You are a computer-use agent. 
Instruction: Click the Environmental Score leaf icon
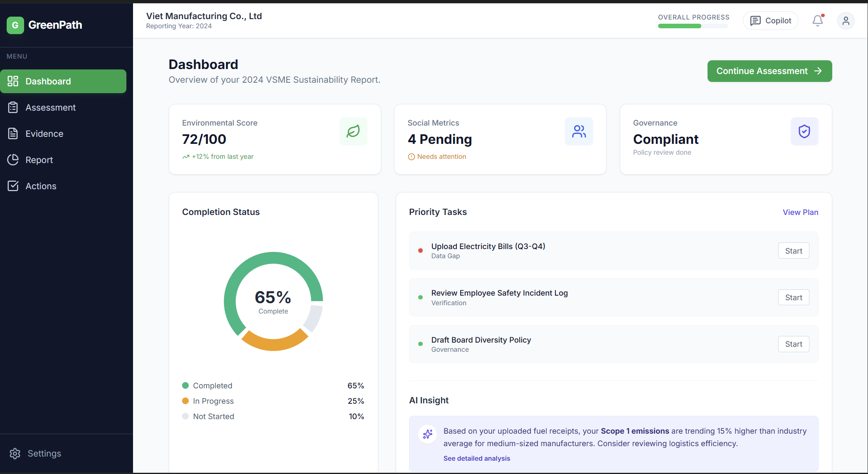[x=353, y=131]
